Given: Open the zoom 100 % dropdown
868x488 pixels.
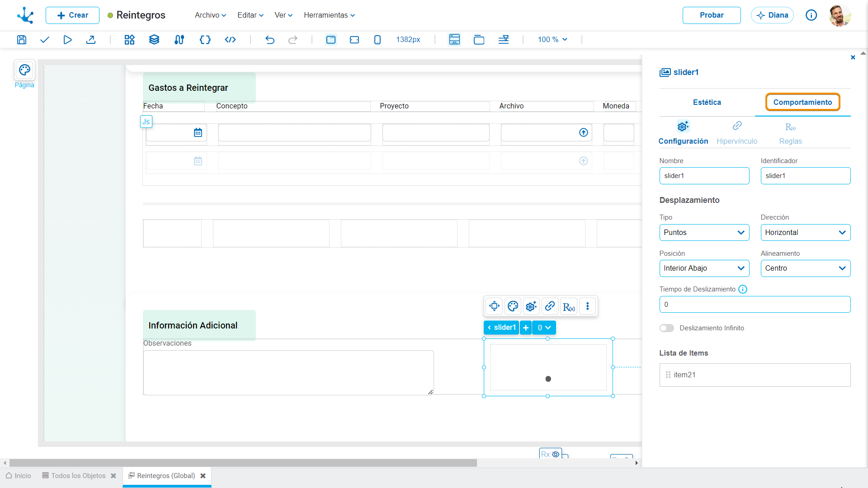Looking at the screenshot, I should [x=552, y=40].
